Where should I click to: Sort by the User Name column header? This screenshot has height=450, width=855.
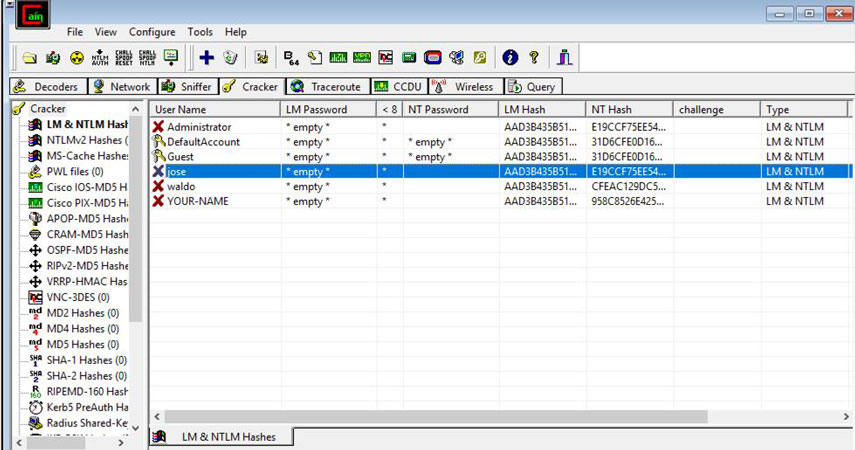(215, 109)
